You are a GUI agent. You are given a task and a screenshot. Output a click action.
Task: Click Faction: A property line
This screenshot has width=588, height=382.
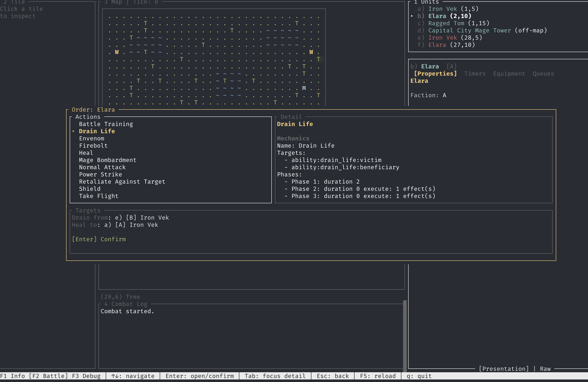[428, 95]
